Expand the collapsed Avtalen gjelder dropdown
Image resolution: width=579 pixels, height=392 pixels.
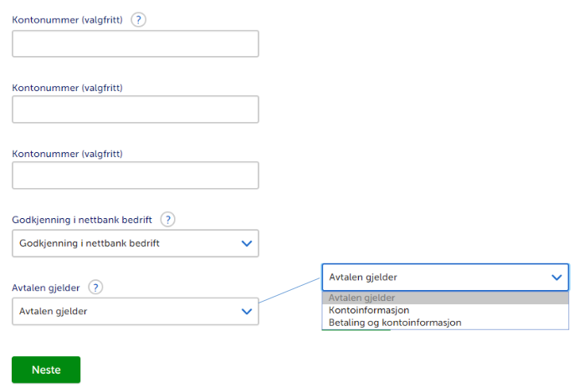(126, 312)
